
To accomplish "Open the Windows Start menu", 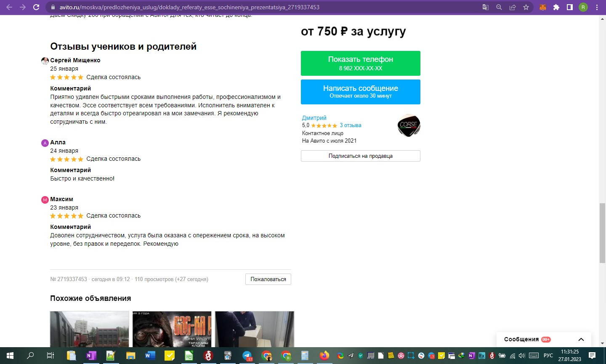I will click(10, 356).
